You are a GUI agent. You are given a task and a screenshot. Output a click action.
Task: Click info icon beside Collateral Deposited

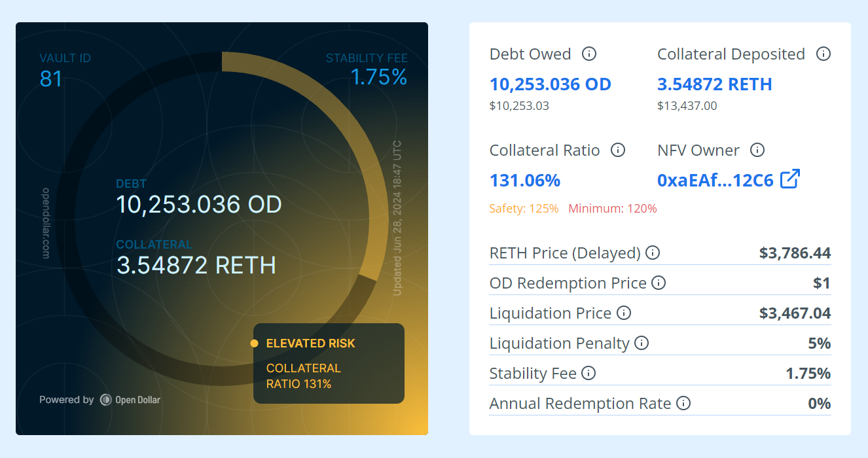click(823, 54)
